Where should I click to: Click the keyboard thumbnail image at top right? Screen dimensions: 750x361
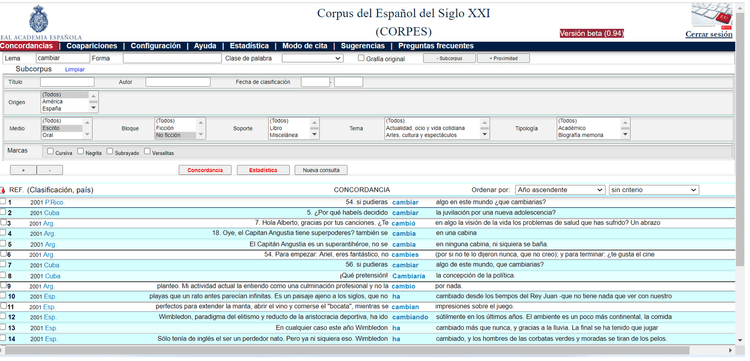pyautogui.click(x=712, y=16)
